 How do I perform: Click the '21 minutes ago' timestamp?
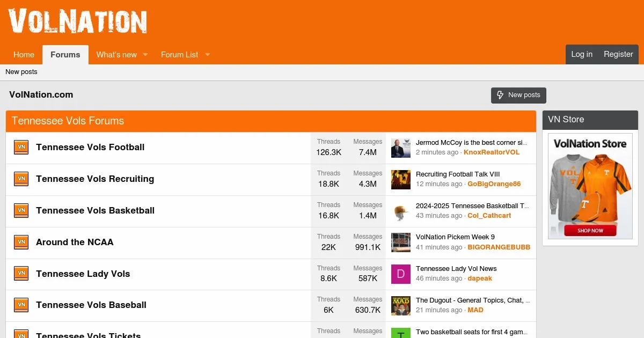[439, 310]
